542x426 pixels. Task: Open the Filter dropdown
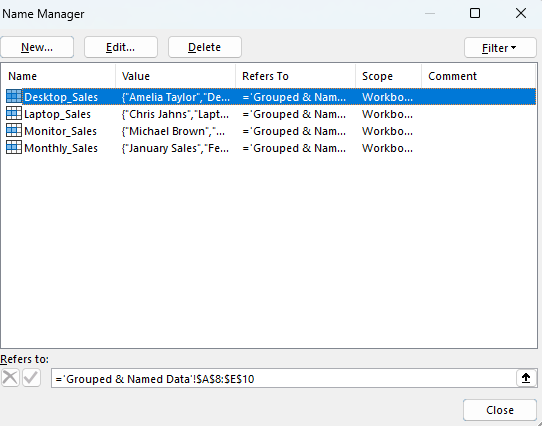click(500, 48)
